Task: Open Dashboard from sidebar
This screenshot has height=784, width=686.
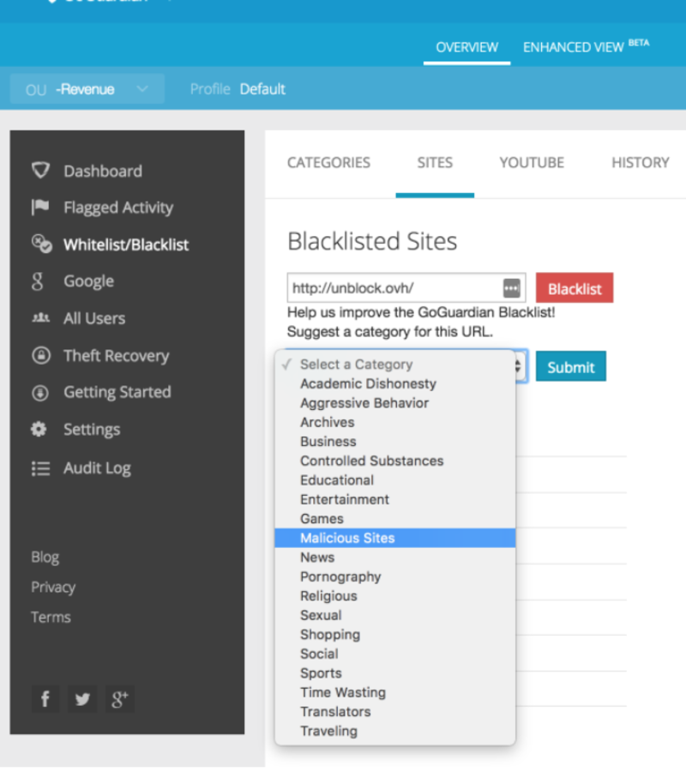Action: tap(103, 171)
